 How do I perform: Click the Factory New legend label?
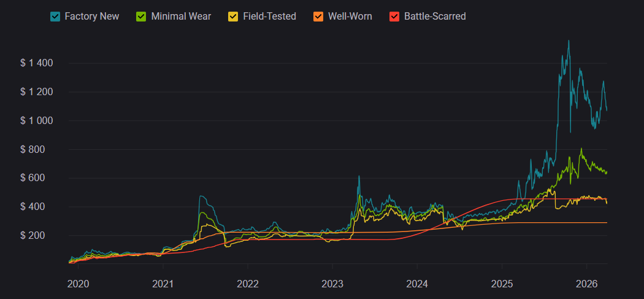coord(92,17)
